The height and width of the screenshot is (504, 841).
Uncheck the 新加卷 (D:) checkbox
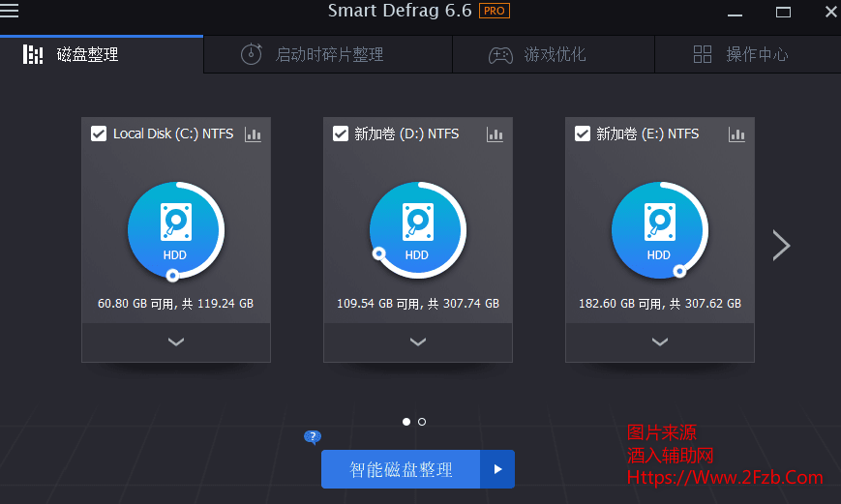(341, 134)
